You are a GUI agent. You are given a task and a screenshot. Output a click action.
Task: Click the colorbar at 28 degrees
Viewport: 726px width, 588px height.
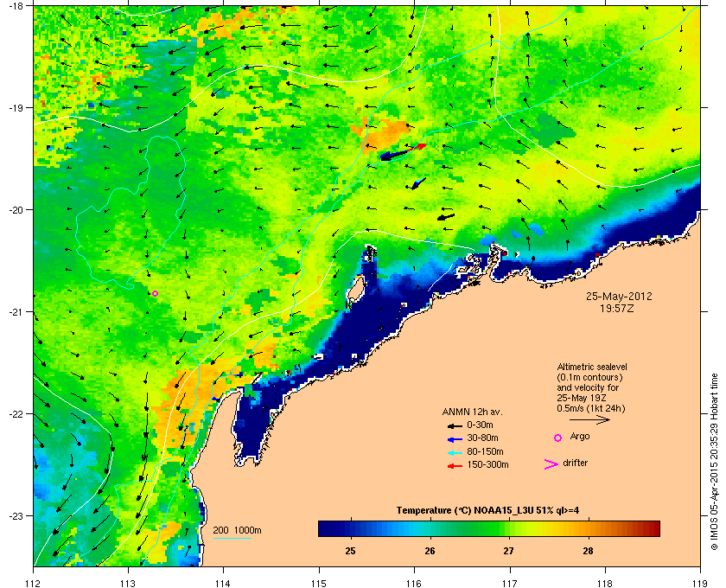(588, 528)
